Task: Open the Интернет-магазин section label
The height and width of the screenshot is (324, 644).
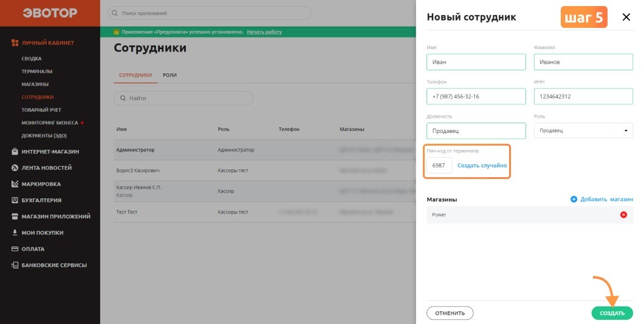Action: [x=50, y=152]
